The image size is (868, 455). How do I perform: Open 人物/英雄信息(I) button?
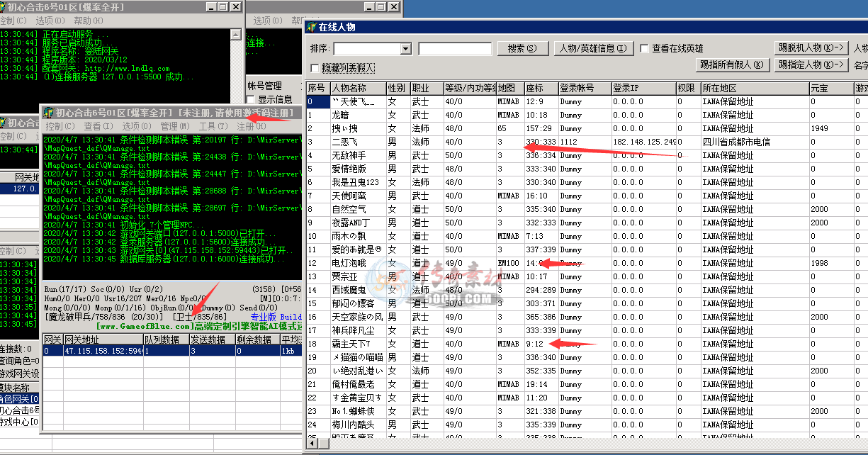[592, 48]
